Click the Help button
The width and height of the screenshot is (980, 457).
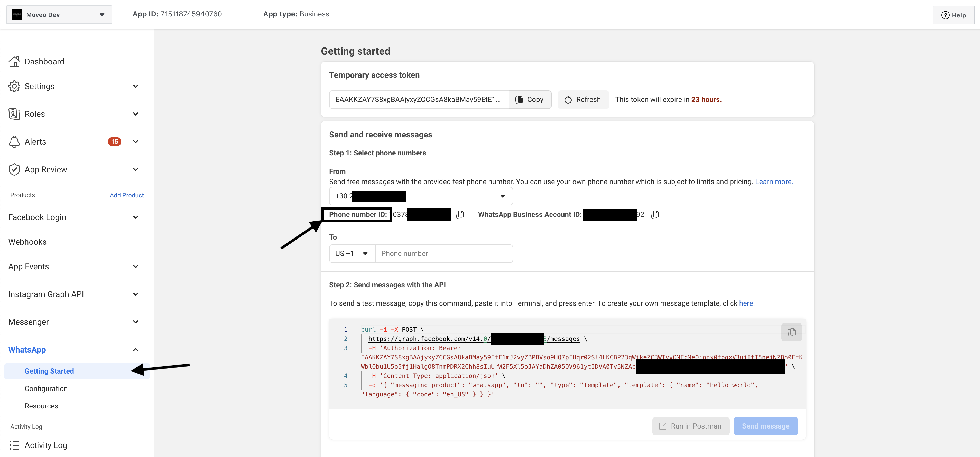pyautogui.click(x=953, y=15)
